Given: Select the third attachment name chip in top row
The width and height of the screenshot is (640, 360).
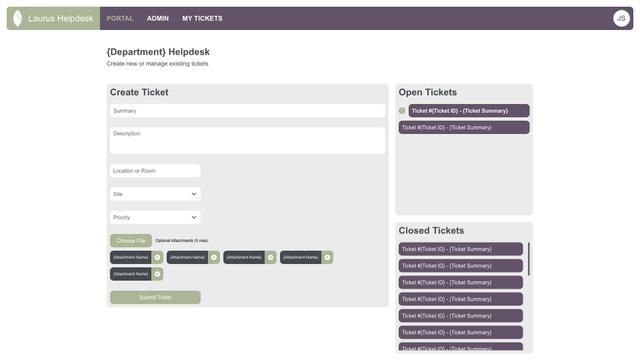Looking at the screenshot, I should 244,258.
